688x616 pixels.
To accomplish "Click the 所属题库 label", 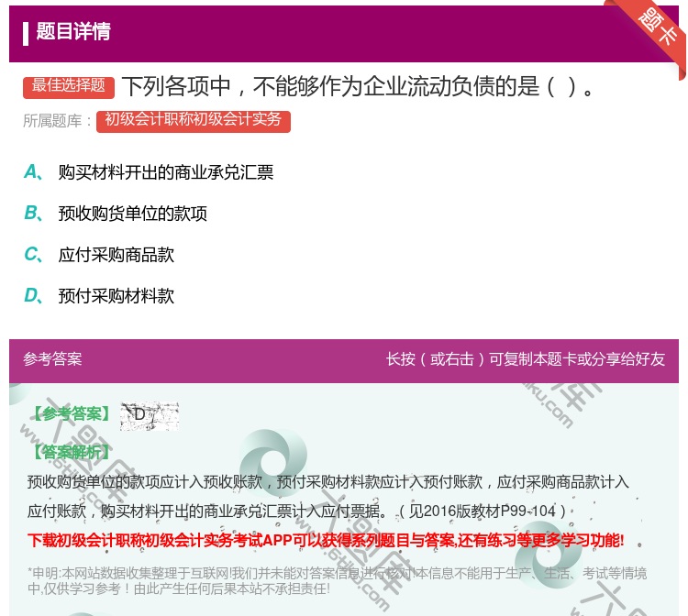I will [x=57, y=121].
